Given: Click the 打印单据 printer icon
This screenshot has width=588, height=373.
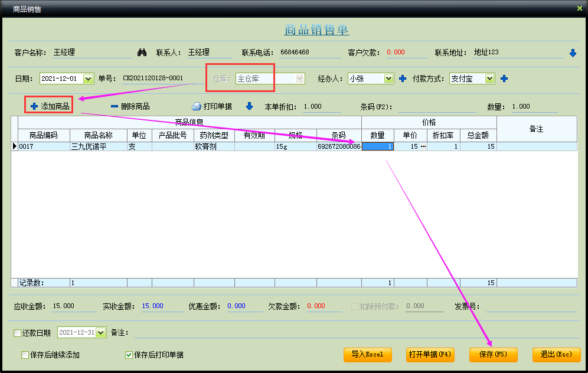Looking at the screenshot, I should [197, 106].
